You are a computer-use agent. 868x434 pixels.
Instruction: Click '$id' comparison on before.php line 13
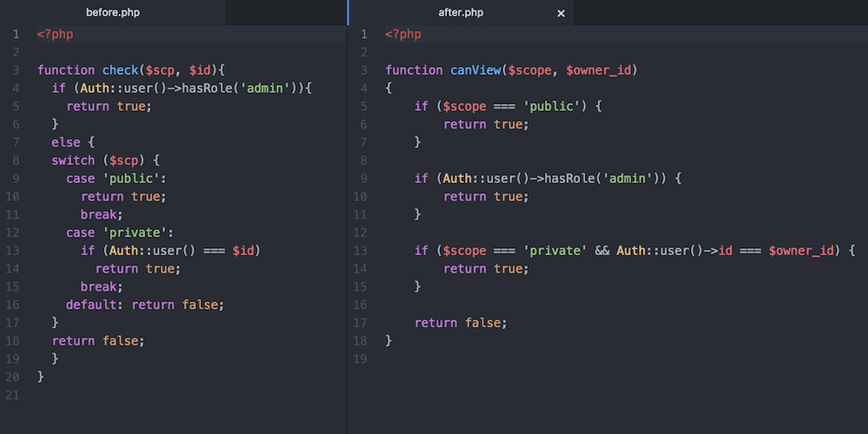[243, 251]
